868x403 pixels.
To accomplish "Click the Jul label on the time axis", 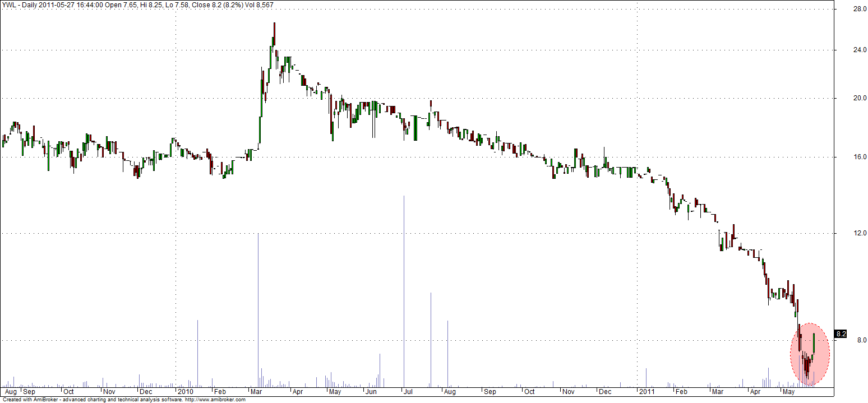I will pos(408,391).
